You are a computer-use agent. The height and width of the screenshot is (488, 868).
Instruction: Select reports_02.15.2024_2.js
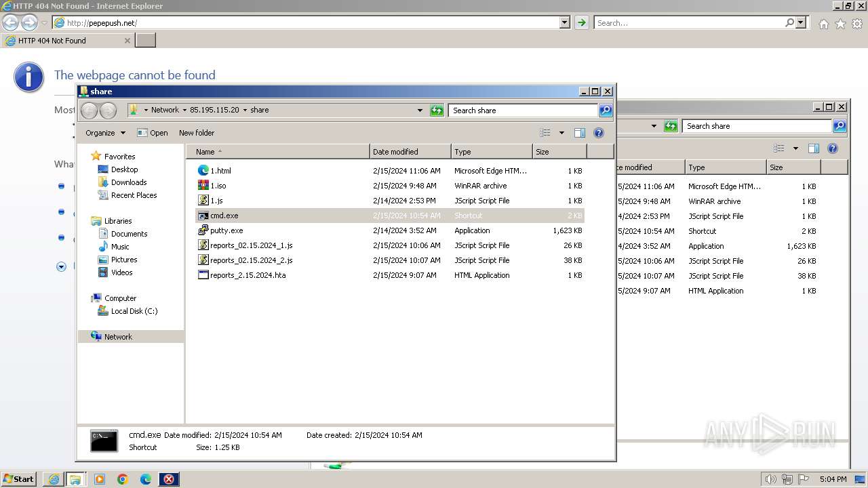[390, 260]
